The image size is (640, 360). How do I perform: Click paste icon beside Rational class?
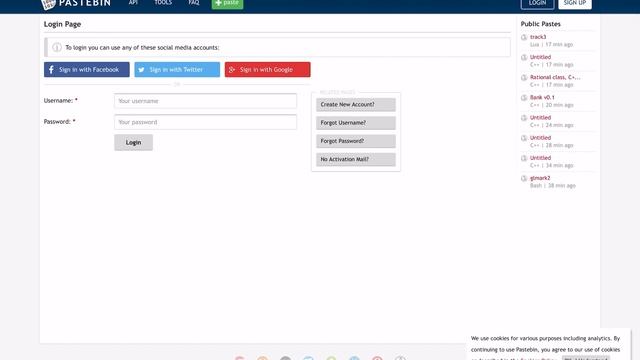pos(524,78)
